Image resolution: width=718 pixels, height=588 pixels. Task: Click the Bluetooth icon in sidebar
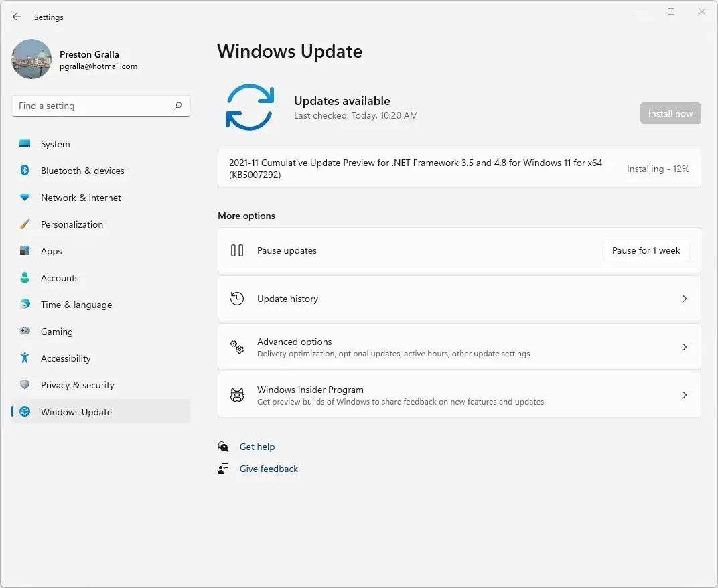(x=25, y=170)
